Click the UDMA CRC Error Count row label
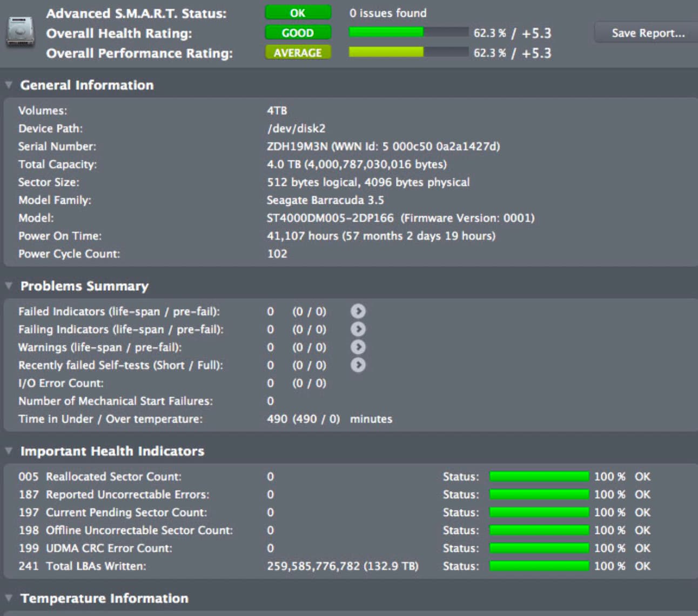The width and height of the screenshot is (698, 616). pyautogui.click(x=109, y=548)
